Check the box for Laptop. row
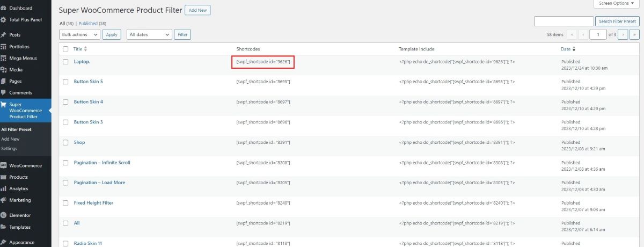 65,62
